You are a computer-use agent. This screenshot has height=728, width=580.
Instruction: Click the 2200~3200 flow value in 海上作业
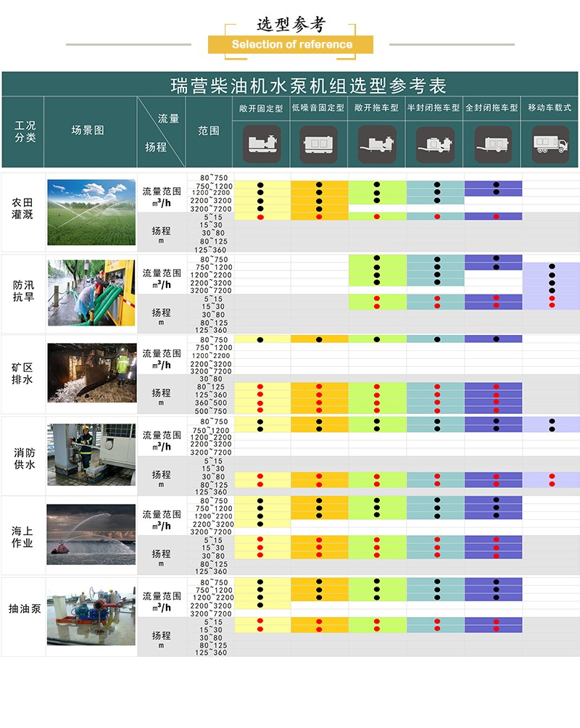213,524
